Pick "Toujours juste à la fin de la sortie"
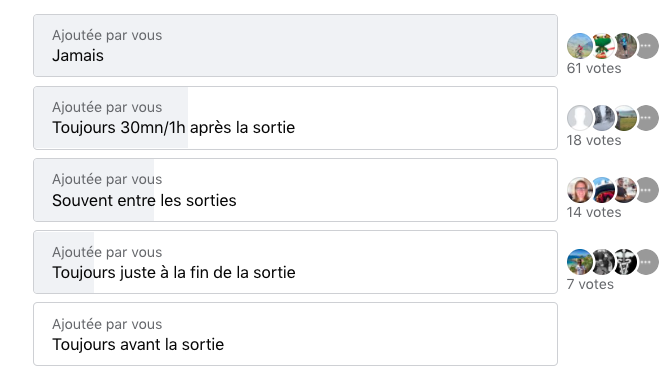This screenshot has height=373, width=668. (x=295, y=262)
